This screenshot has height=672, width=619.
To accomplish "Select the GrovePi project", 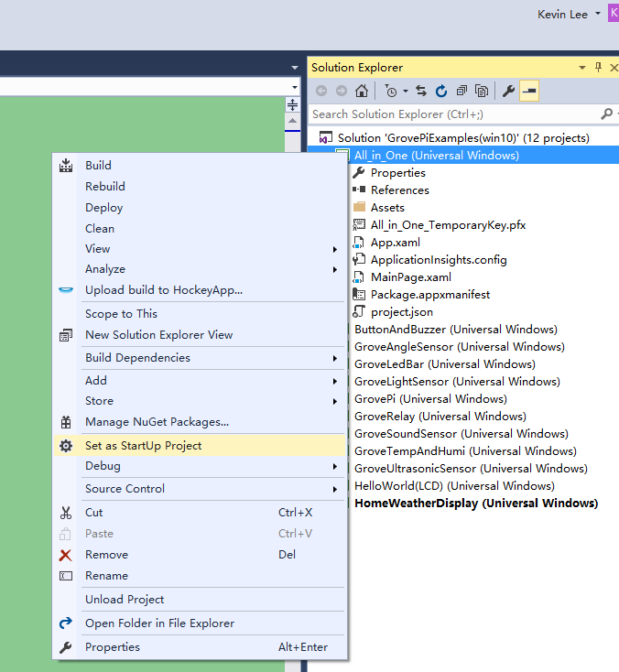I will [x=430, y=399].
